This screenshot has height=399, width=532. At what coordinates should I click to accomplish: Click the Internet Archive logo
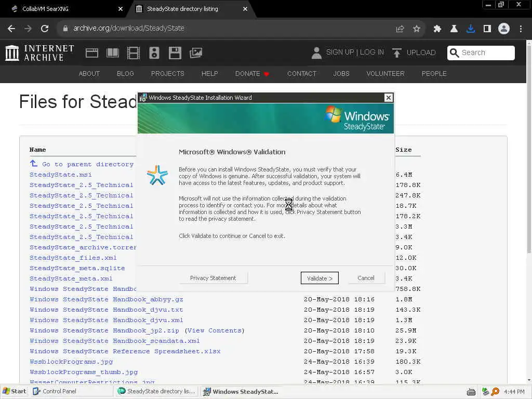[39, 53]
